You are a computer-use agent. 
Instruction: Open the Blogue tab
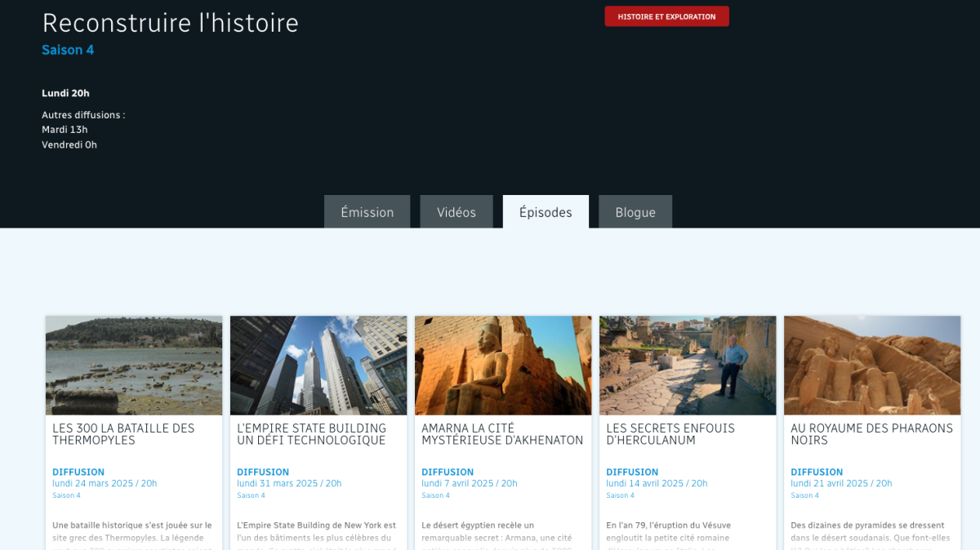(635, 212)
